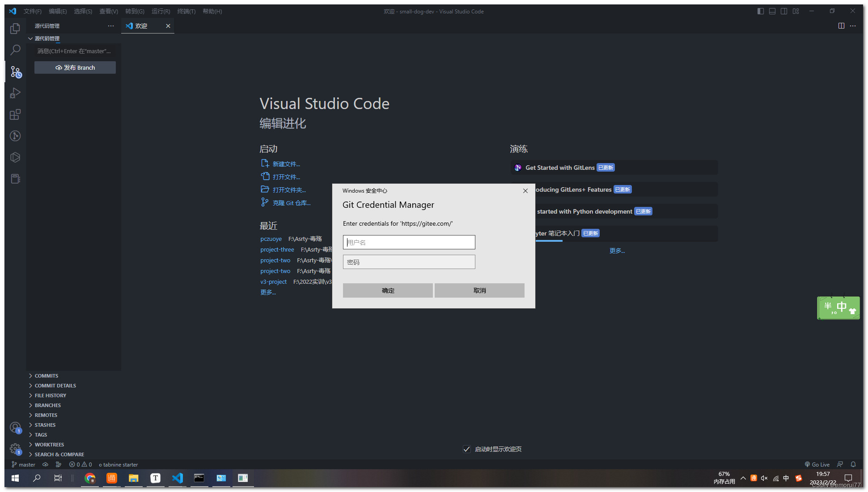Open source control views ellipsis menu
This screenshot has width=868, height=492.
111,26
